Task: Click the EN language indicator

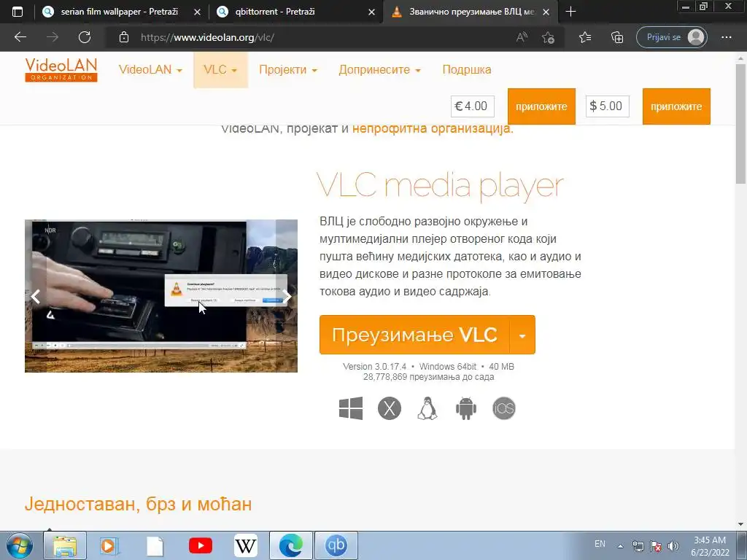Action: pyautogui.click(x=600, y=544)
